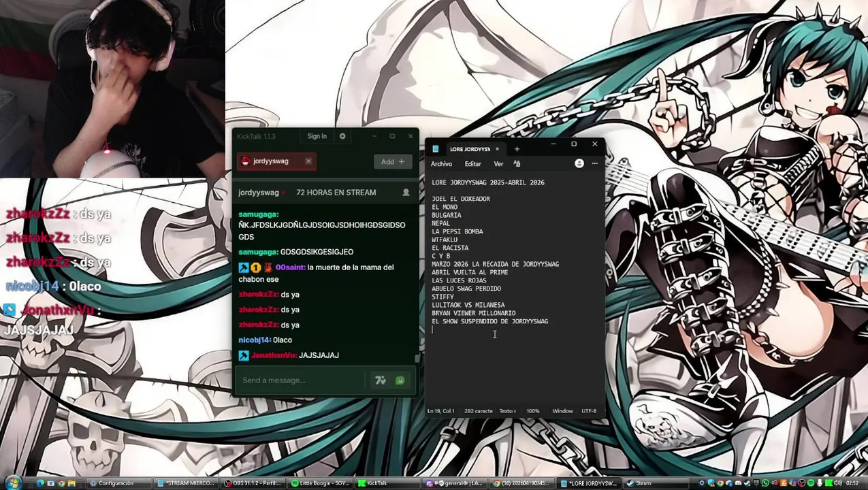Click the KickTalk chat scrollbar
This screenshot has width=868, height=490.
tap(417, 358)
